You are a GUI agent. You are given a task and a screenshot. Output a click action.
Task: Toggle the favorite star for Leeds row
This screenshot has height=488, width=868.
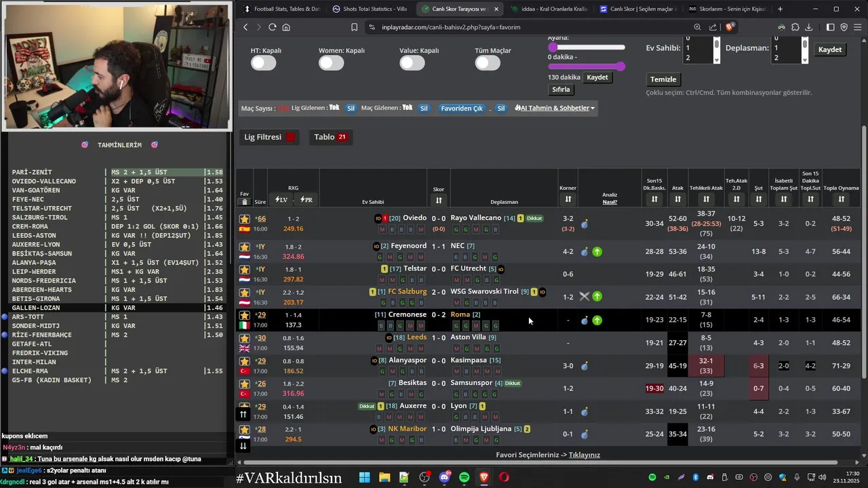pos(244,338)
